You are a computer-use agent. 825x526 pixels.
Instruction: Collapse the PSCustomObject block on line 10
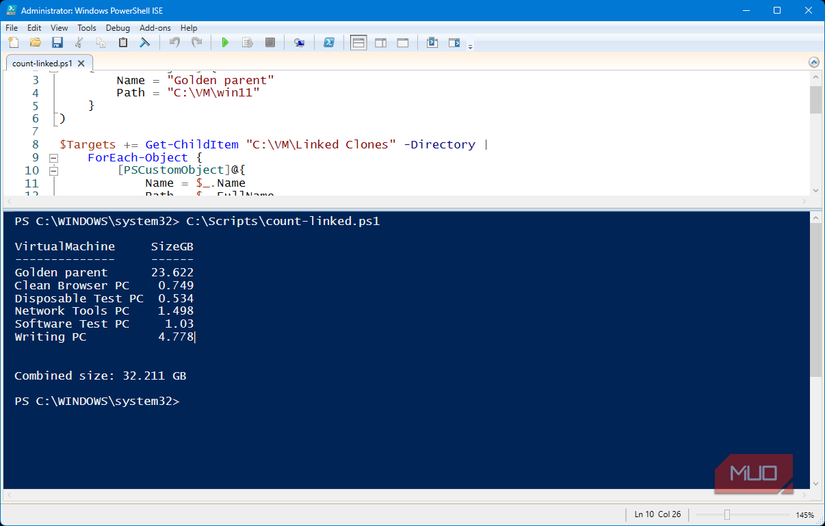(53, 170)
